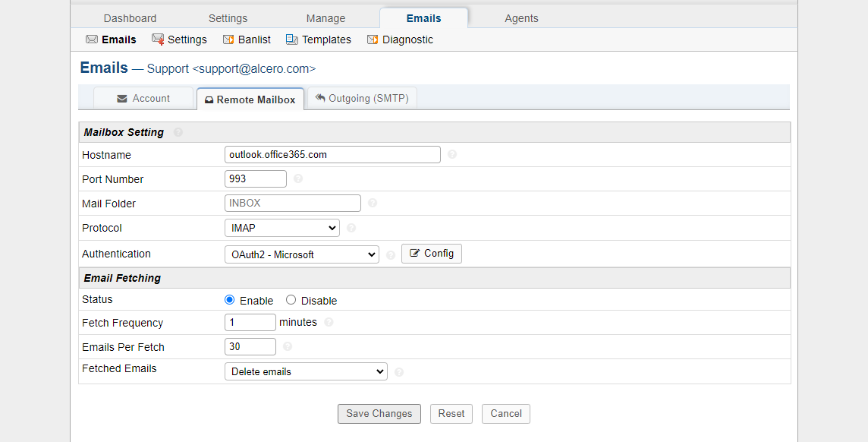The width and height of the screenshot is (868, 442).
Task: Click the Hostname input field
Action: pos(332,154)
